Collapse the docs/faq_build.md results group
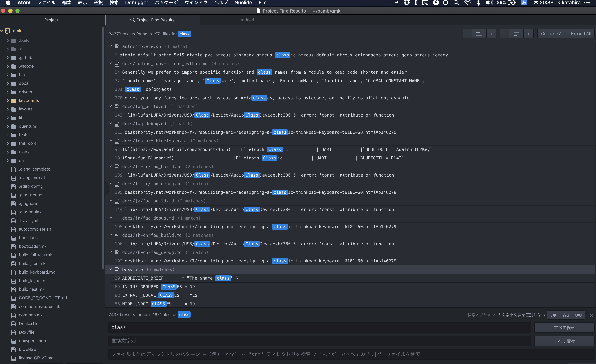Image resolution: width=596 pixels, height=364 pixels. 111,106
